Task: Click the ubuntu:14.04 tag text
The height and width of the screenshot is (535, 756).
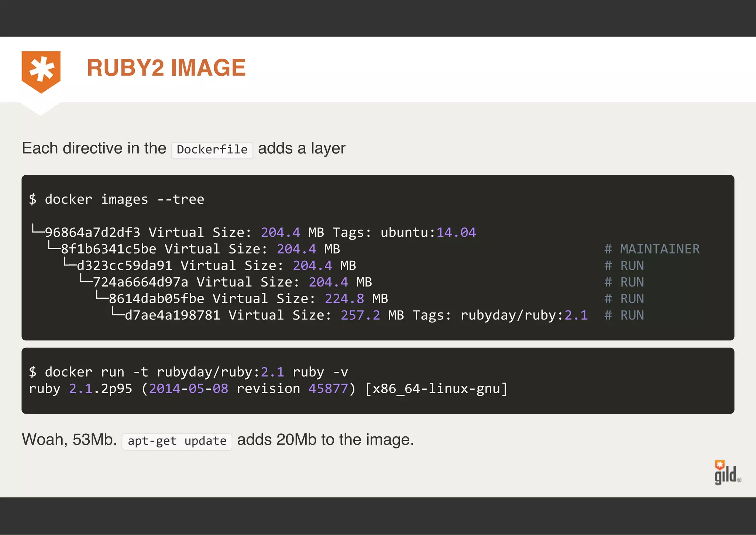Action: pyautogui.click(x=428, y=232)
